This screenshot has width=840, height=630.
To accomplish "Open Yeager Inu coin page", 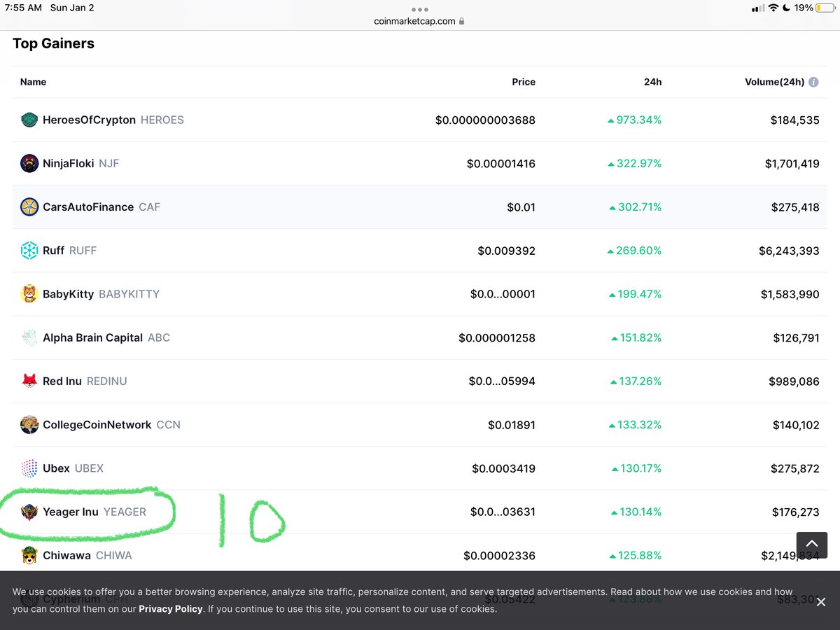I will point(71,512).
